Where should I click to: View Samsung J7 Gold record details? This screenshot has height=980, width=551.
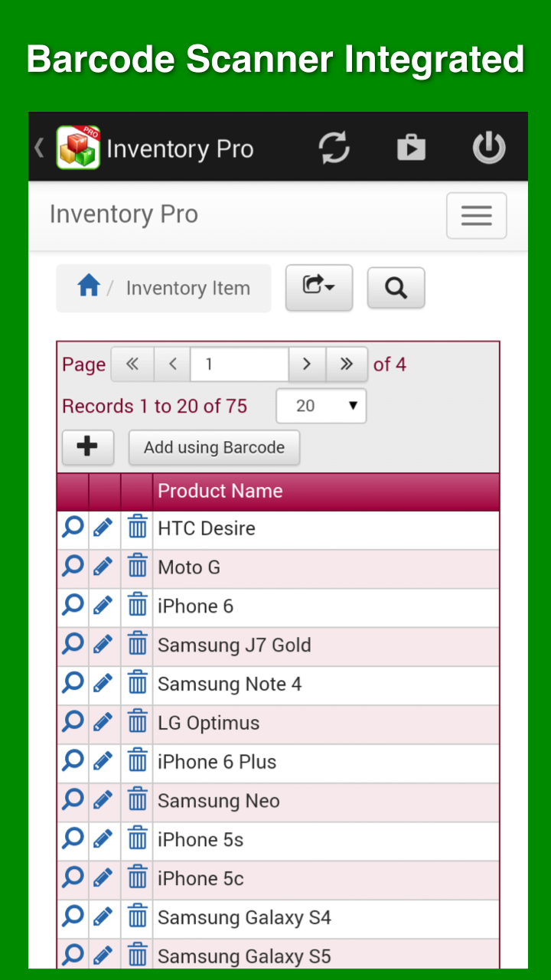[73, 645]
